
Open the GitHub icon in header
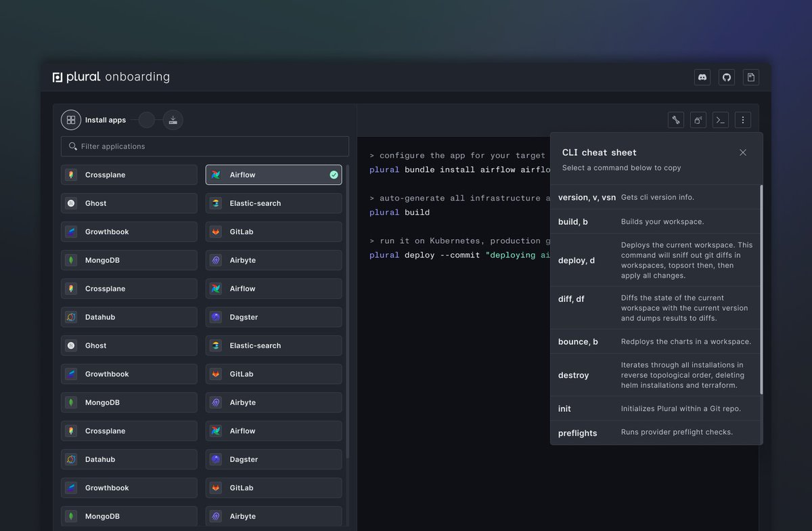point(726,77)
